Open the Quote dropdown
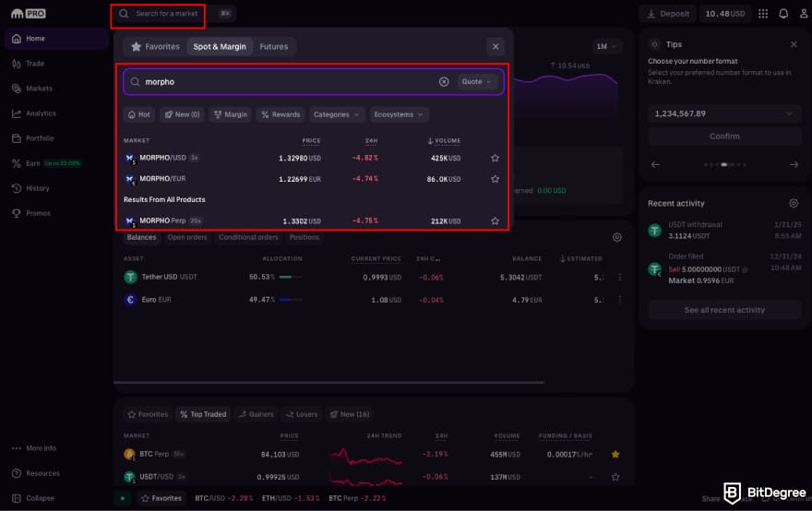This screenshot has width=812, height=511. (x=476, y=82)
